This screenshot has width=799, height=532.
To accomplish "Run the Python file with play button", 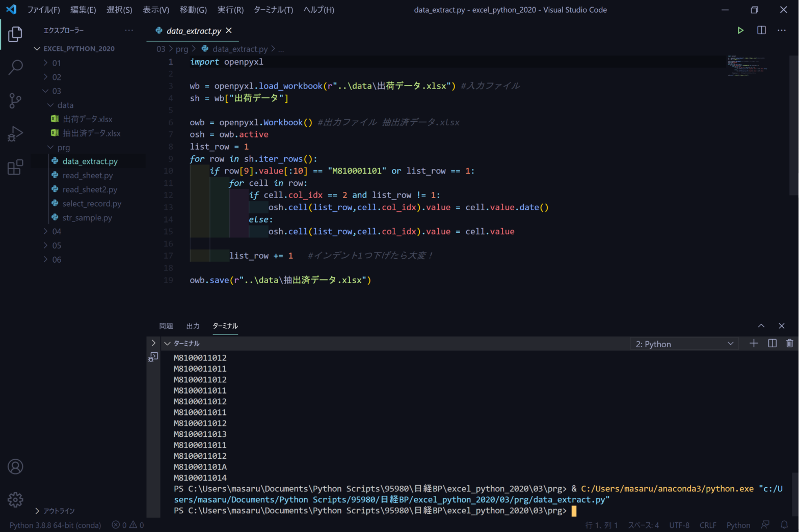I will pyautogui.click(x=740, y=31).
